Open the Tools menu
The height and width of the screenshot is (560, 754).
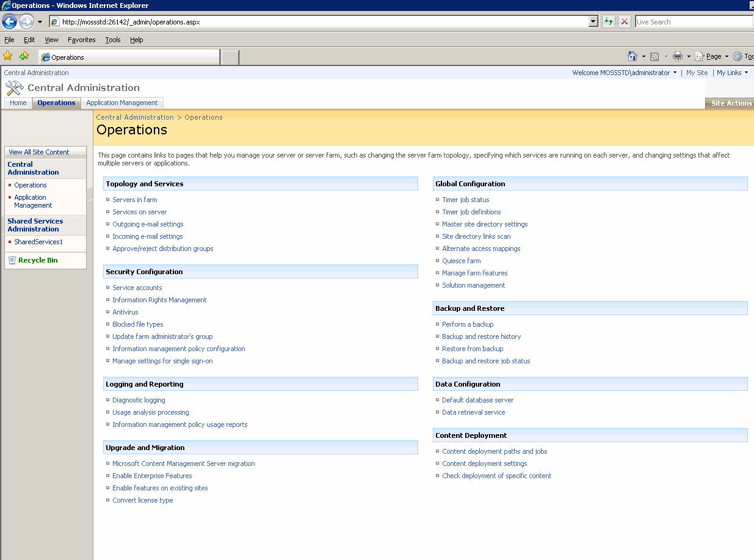[113, 40]
